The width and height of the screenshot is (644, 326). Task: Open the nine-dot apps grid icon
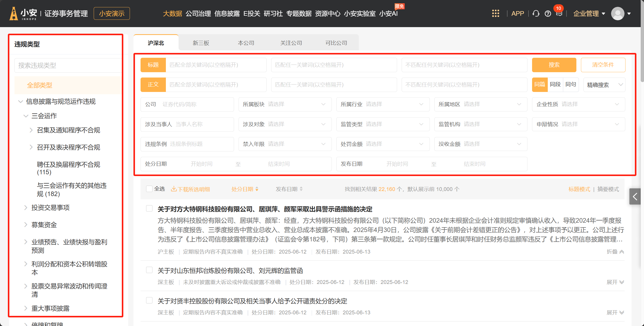[495, 13]
